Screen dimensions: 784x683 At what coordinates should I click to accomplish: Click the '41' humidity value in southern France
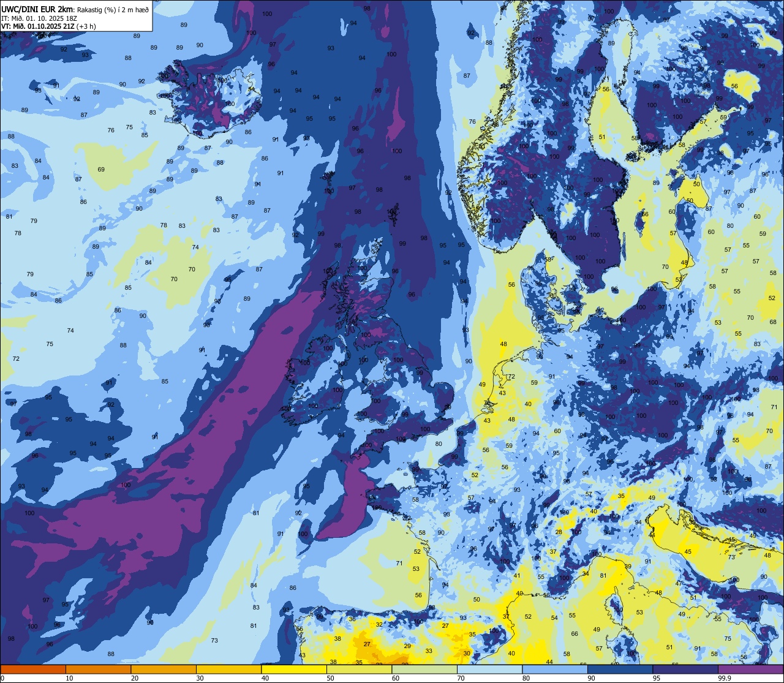click(x=517, y=576)
